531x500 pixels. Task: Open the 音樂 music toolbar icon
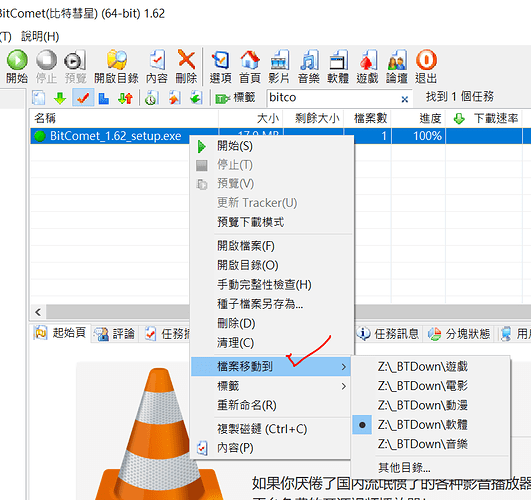click(309, 61)
